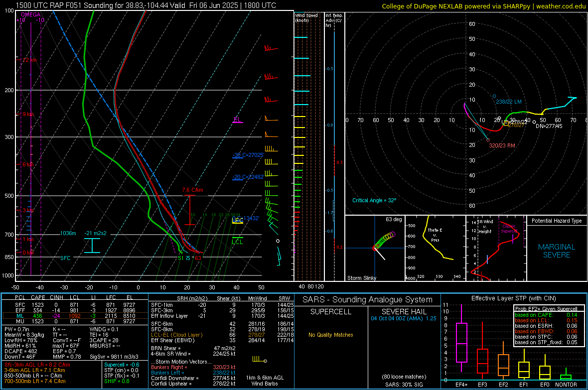Select the '12 km' height marker

[29, 60]
